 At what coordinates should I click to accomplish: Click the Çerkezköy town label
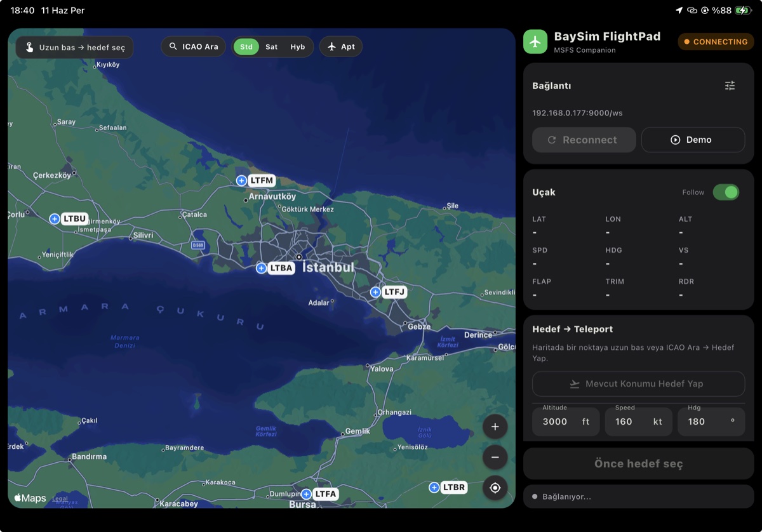point(52,175)
